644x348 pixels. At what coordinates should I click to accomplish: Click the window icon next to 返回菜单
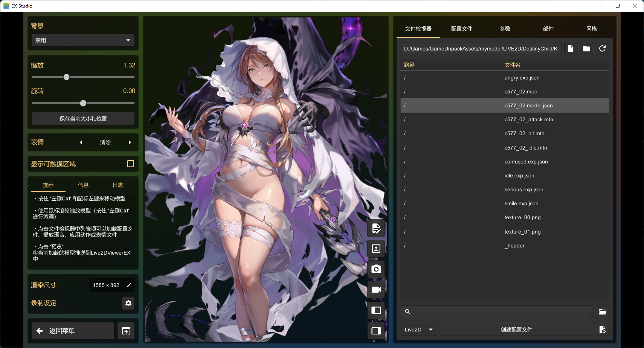126,331
